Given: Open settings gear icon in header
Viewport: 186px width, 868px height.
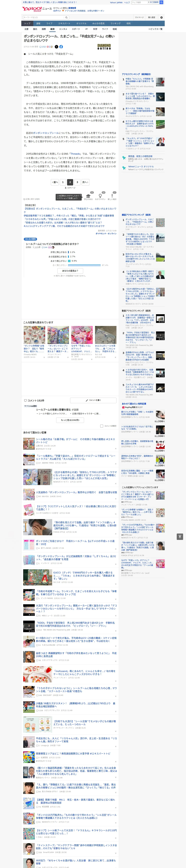Looking at the screenshot, I should point(161,17).
